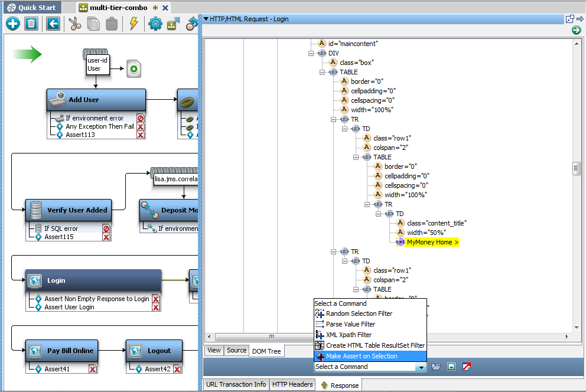Click the blue gear settings icon
The height and width of the screenshot is (392, 586).
point(155,24)
